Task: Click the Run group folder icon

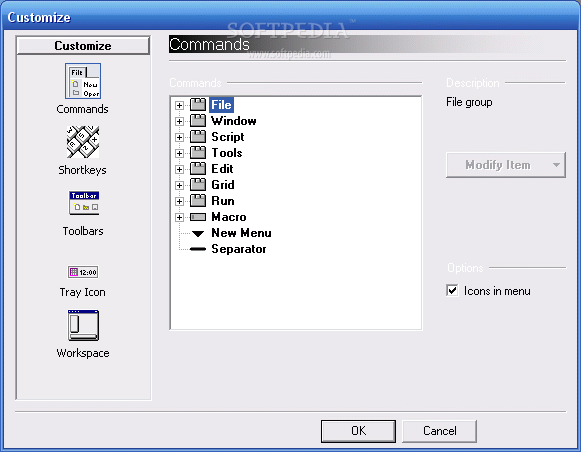Action: tap(198, 201)
